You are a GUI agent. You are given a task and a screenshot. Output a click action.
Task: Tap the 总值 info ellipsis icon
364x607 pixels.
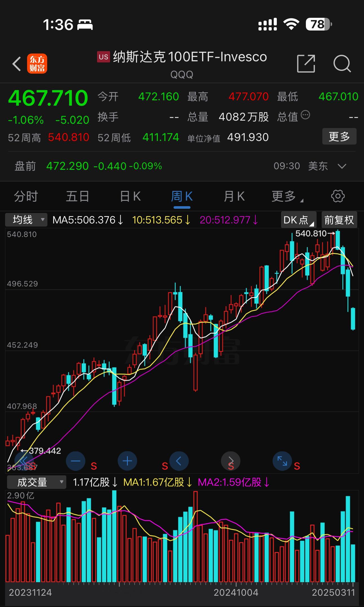[x=305, y=115]
